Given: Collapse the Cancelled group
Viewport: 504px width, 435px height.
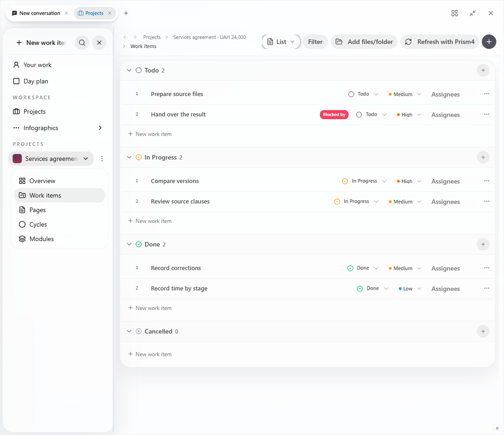Looking at the screenshot, I should (x=129, y=331).
